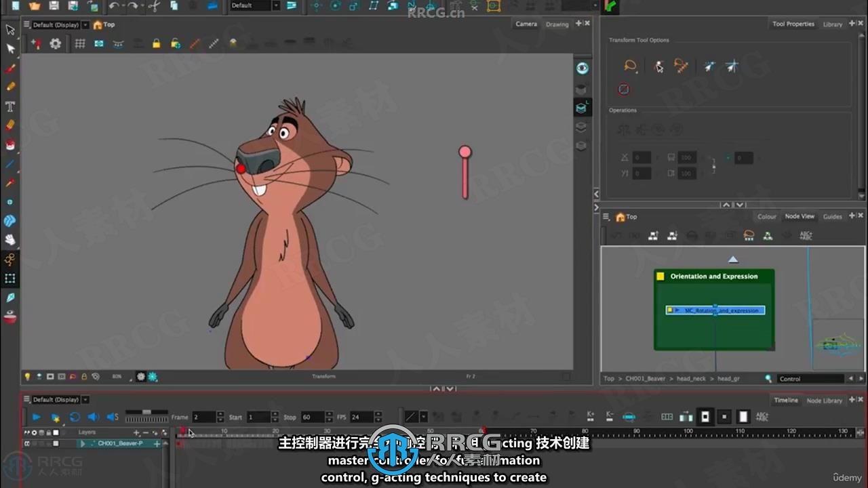Image resolution: width=868 pixels, height=488 pixels.
Task: Open the Tool Properties tab
Action: click(x=793, y=24)
